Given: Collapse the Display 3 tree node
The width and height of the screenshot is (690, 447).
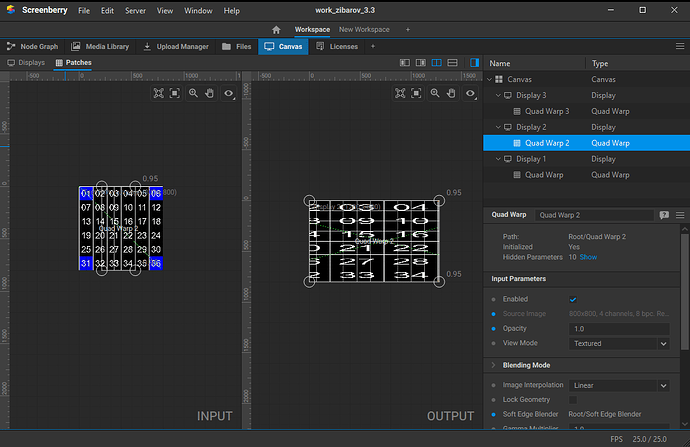Looking at the screenshot, I should [499, 95].
